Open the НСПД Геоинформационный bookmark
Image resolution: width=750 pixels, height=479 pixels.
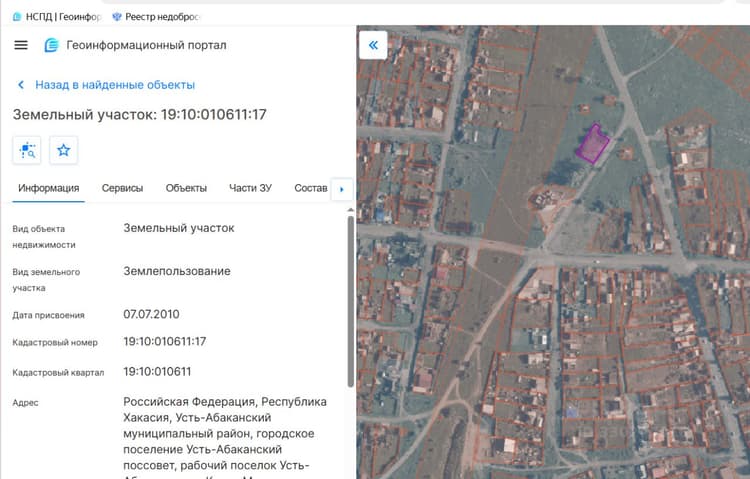tap(57, 17)
